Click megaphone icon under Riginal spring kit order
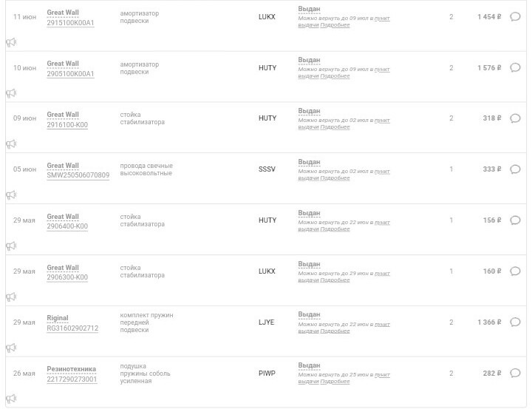 coord(11,348)
